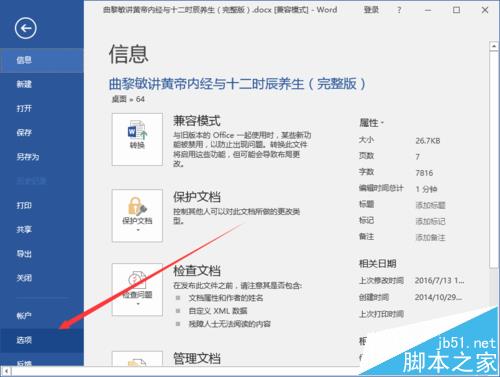Expand the 属性 properties dropdown
The image size is (500, 377).
pos(371,123)
